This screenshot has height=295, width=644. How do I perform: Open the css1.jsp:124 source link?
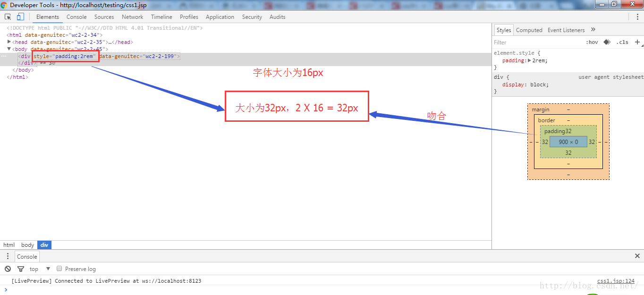[616, 281]
